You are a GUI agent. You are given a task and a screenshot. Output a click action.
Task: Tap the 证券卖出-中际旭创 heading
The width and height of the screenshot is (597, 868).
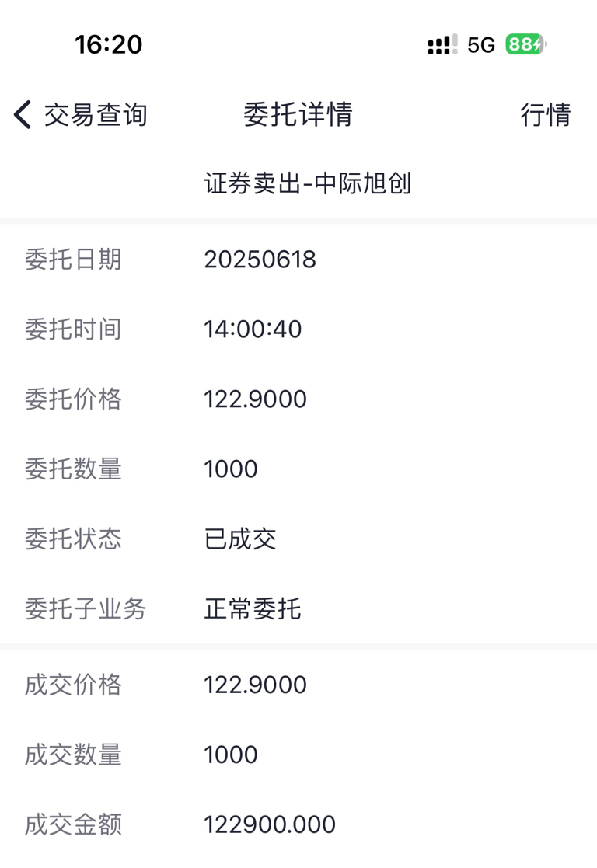pyautogui.click(x=307, y=183)
